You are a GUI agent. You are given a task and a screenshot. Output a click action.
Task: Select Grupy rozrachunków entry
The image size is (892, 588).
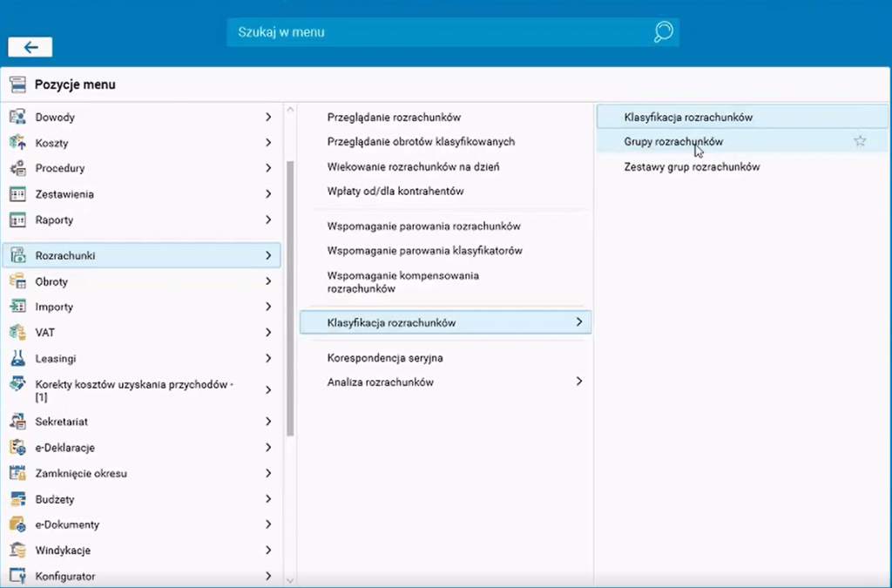click(x=742, y=141)
